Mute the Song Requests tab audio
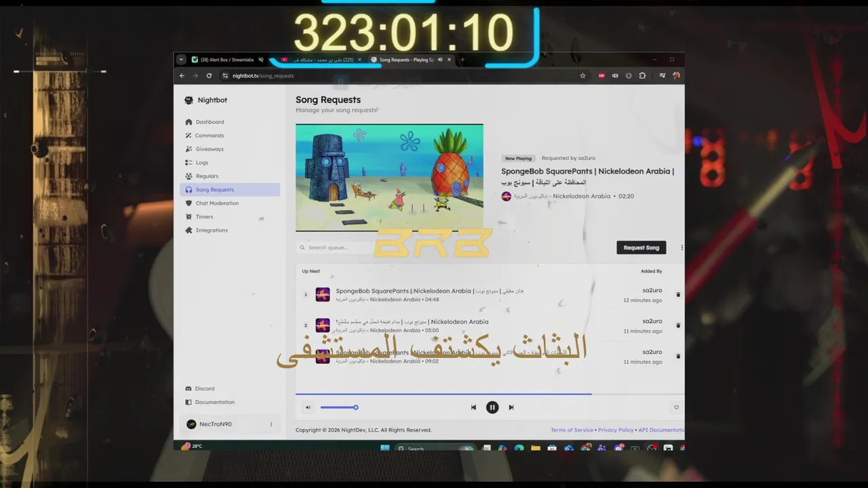 tap(439, 60)
